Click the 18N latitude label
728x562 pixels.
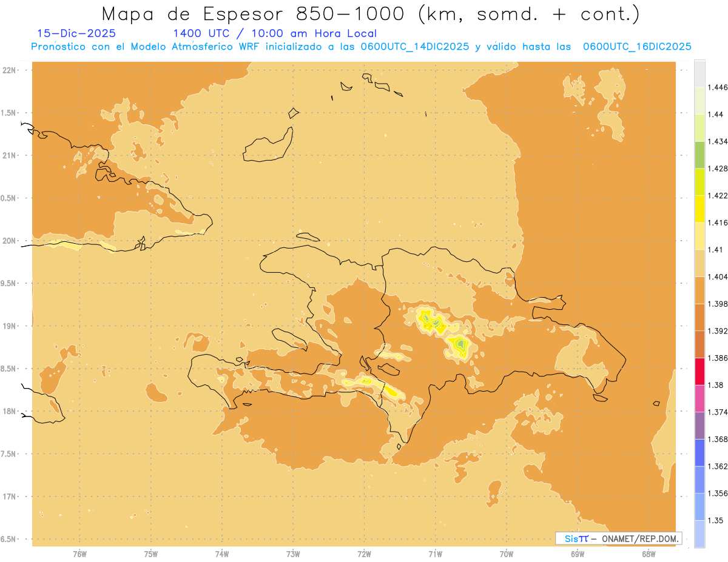(x=10, y=412)
